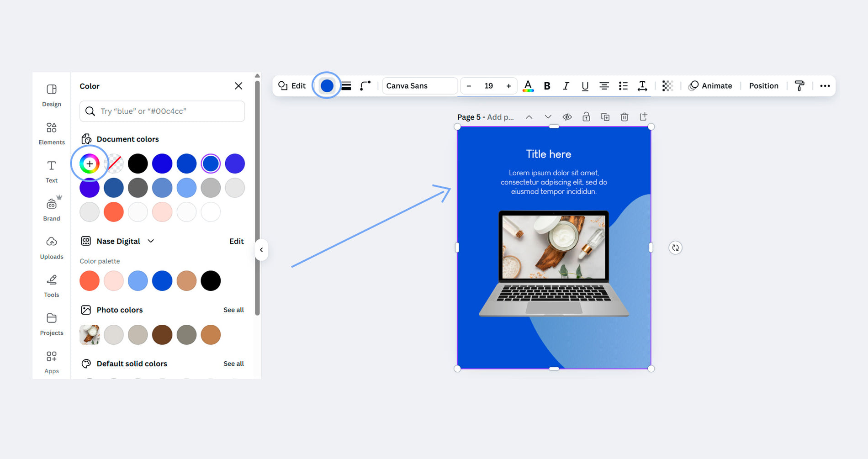
Task: Delete page using the trash icon
Action: [x=624, y=117]
